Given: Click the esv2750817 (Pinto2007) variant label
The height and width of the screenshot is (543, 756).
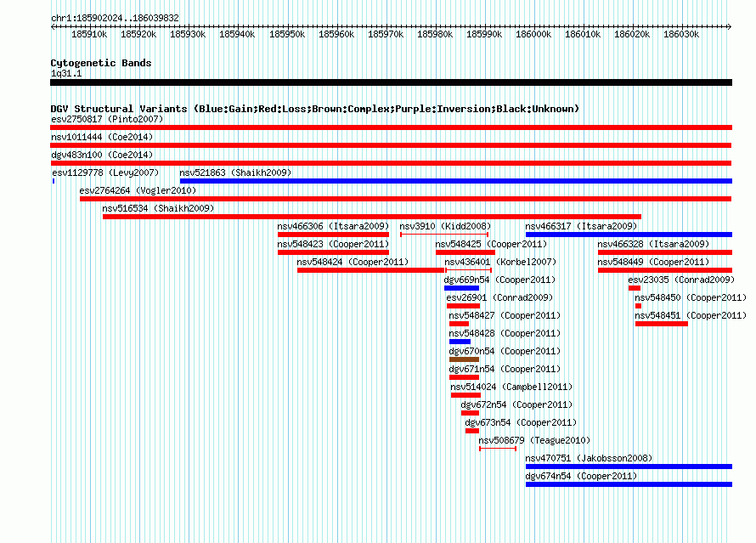Looking at the screenshot, I should tap(107, 119).
